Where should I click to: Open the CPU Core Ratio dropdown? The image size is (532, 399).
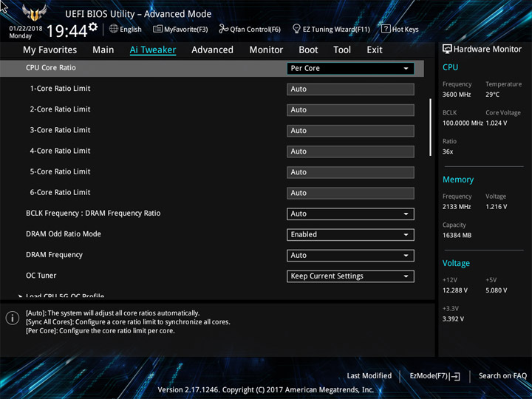click(350, 68)
